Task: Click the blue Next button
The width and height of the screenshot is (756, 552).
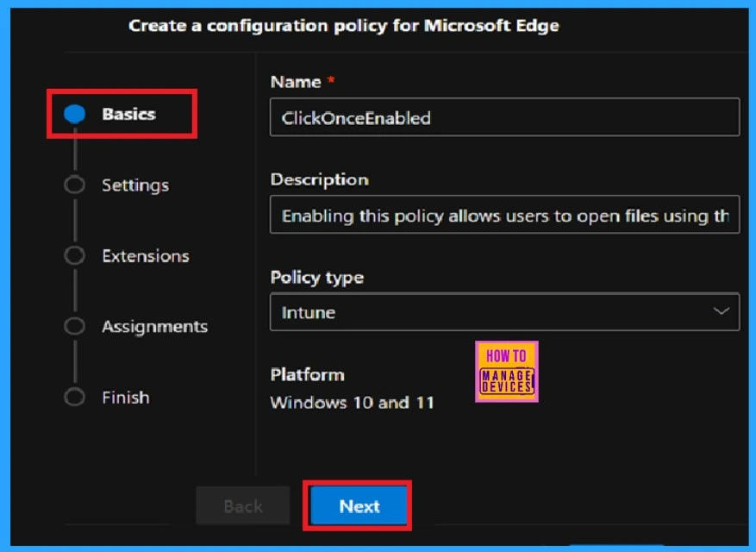Action: pos(359,505)
